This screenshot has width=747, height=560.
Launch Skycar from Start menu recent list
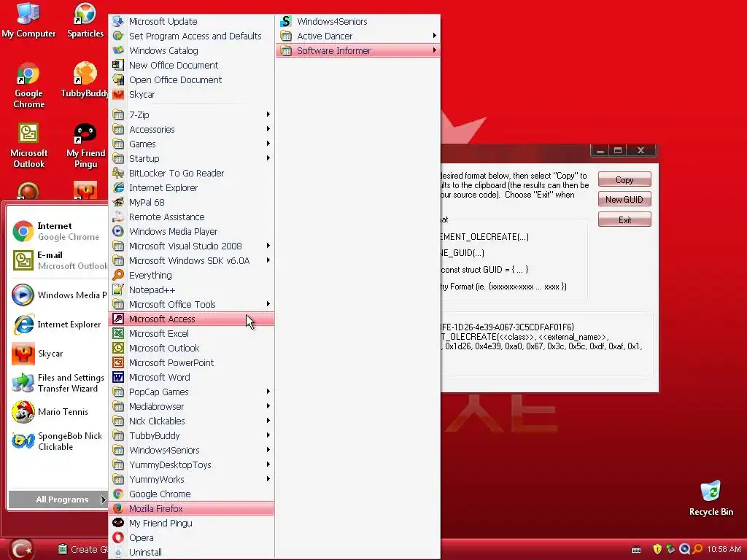click(57, 354)
